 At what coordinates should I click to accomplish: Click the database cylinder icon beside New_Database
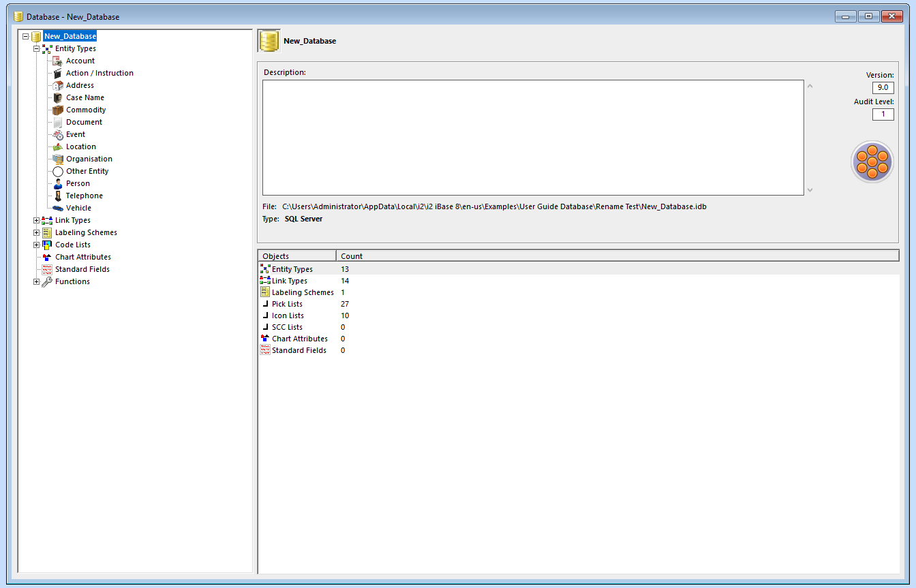(x=35, y=36)
